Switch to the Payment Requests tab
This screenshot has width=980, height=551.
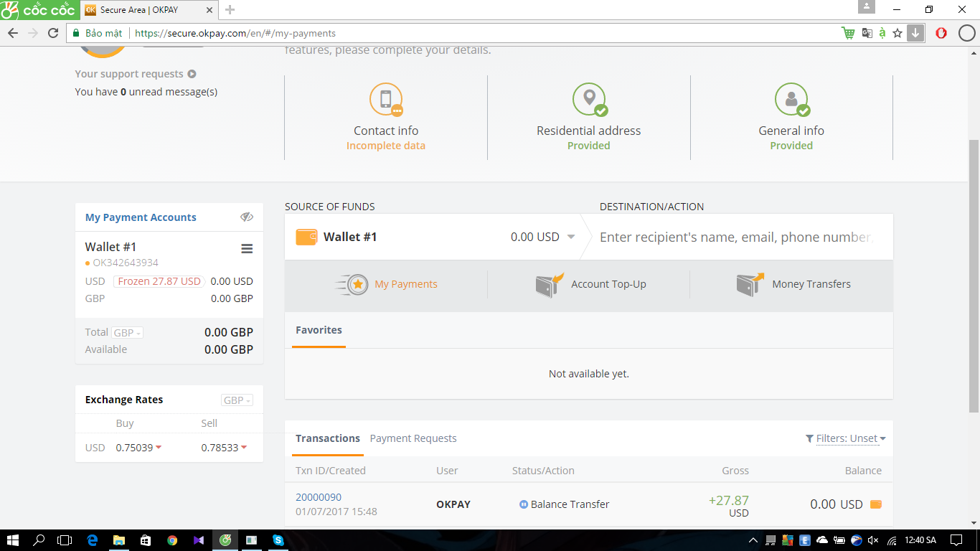tap(413, 438)
